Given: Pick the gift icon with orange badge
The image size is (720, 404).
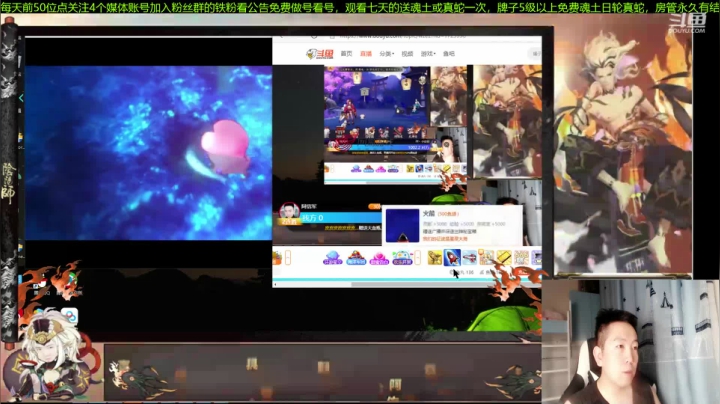Looking at the screenshot, I should pyautogui.click(x=486, y=258).
